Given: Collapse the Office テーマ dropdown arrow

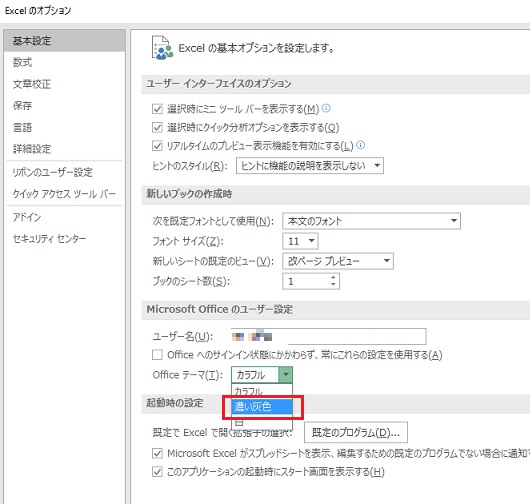Looking at the screenshot, I should [286, 375].
